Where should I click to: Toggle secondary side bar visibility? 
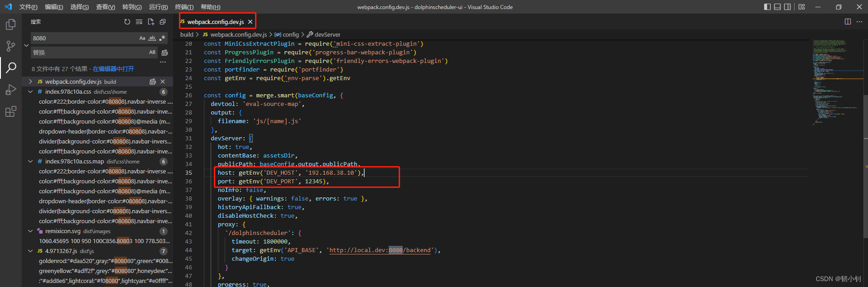(x=787, y=7)
